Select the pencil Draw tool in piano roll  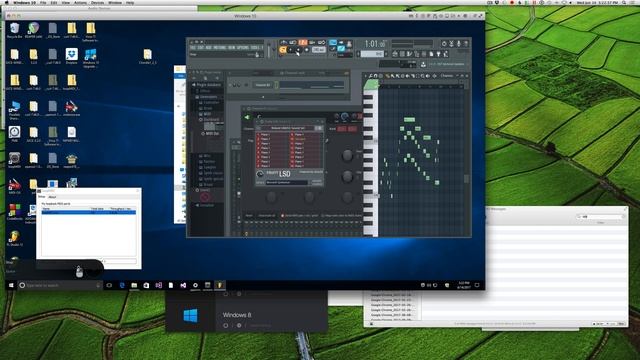point(387,76)
